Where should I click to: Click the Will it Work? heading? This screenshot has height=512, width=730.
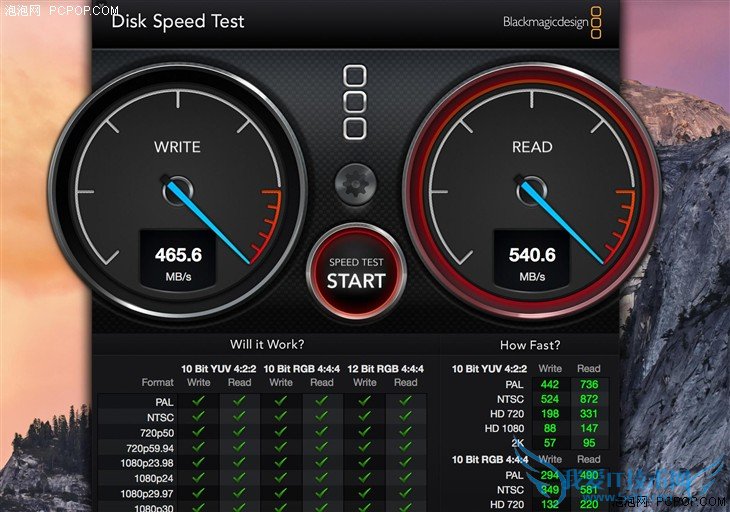tap(267, 344)
